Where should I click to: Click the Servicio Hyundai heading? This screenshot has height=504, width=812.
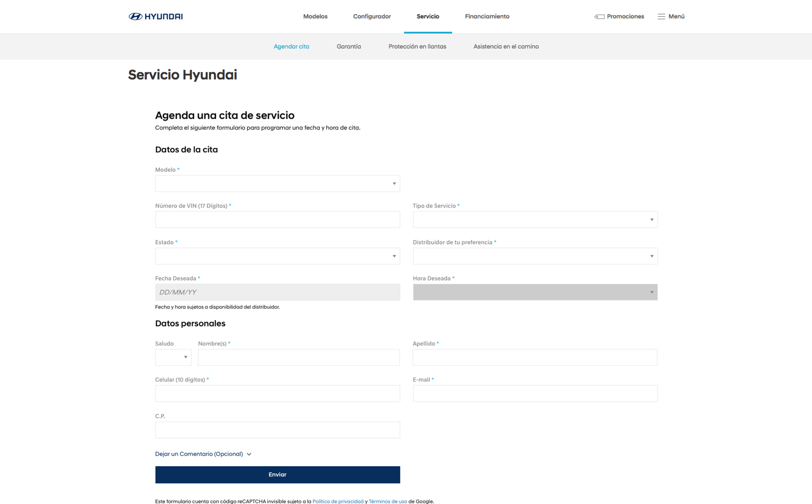click(x=182, y=75)
